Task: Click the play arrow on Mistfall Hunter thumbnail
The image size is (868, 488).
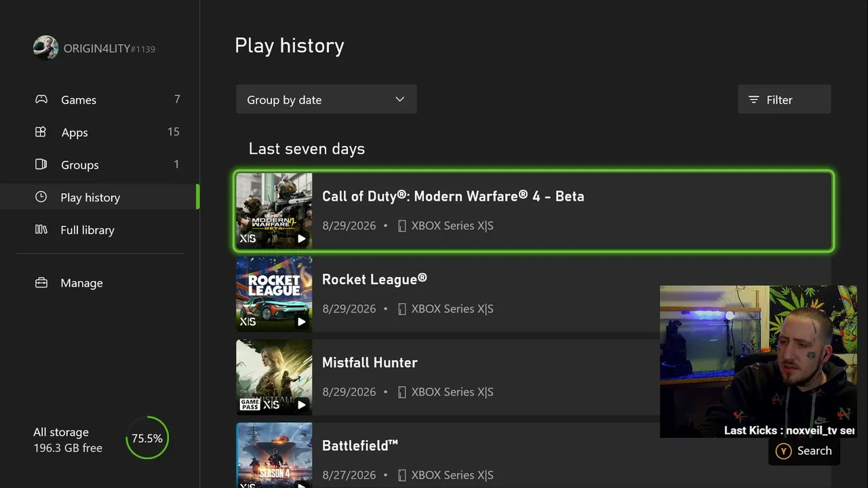Action: click(301, 405)
